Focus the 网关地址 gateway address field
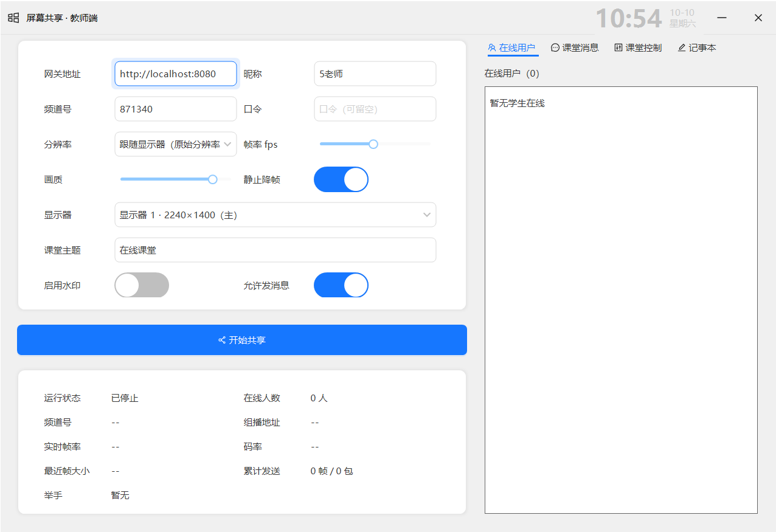The height and width of the screenshot is (532, 776). [176, 74]
